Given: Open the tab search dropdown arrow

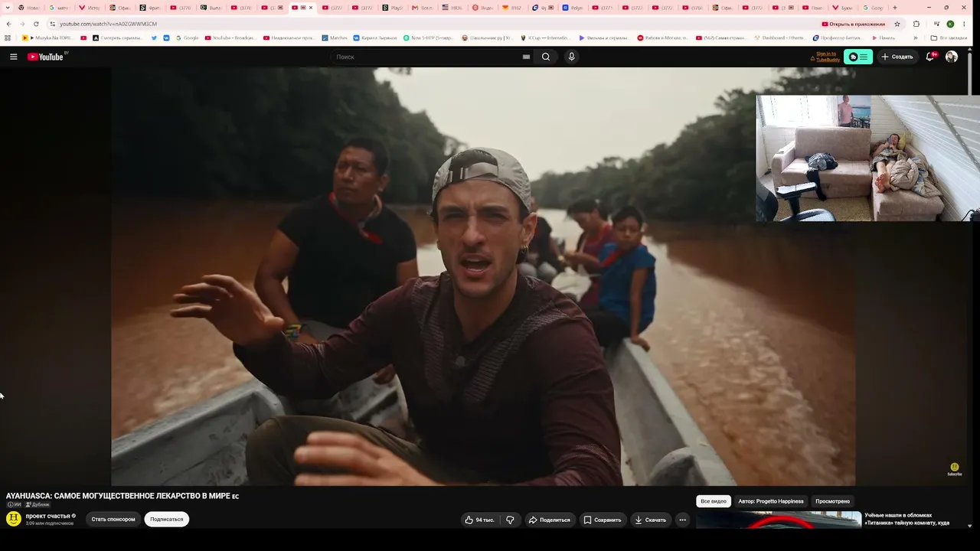Looking at the screenshot, I should [x=7, y=8].
